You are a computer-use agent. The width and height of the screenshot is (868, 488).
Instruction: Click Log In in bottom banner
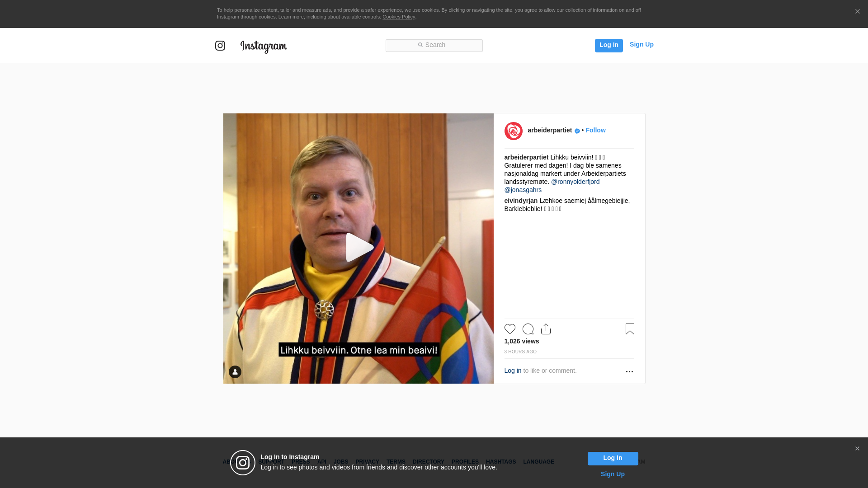[x=613, y=458]
